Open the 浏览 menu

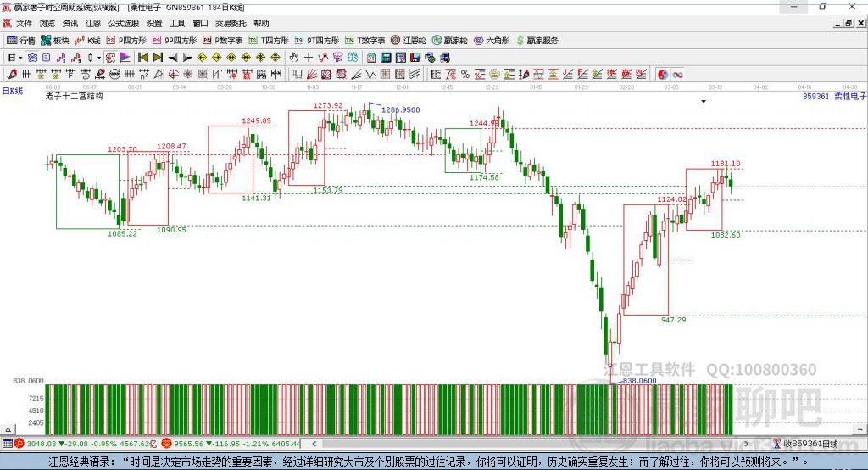click(x=47, y=23)
